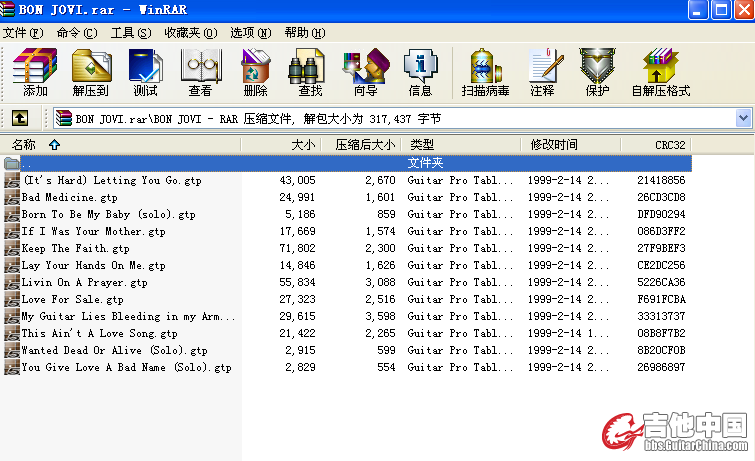Sort by the 修改时间 column header

click(x=571, y=145)
